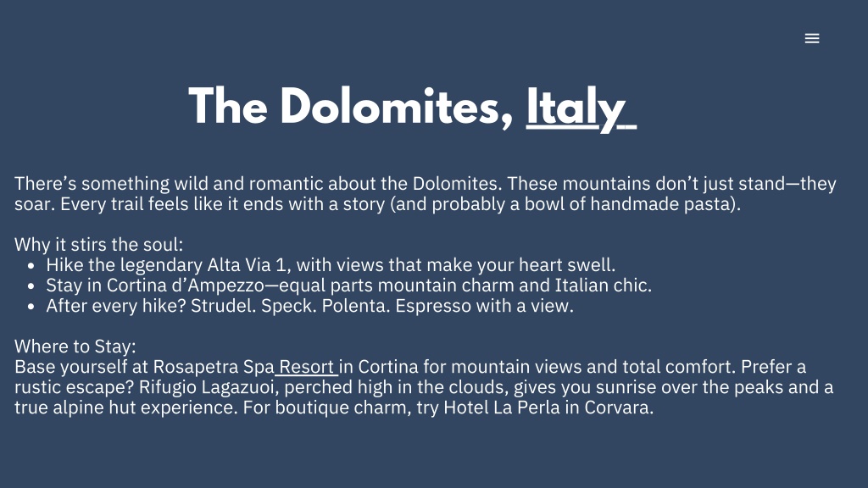Select the bullet about hiking Alta Via 1
868x488 pixels.
click(331, 265)
